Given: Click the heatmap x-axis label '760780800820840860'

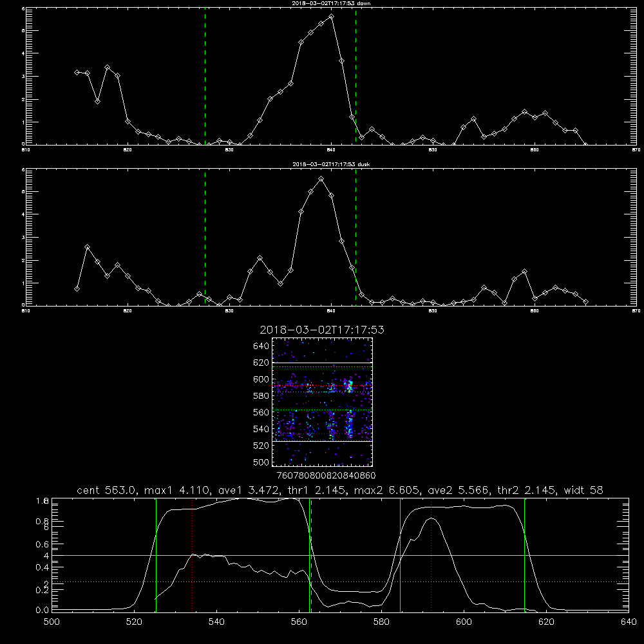Looking at the screenshot, I should (326, 475).
